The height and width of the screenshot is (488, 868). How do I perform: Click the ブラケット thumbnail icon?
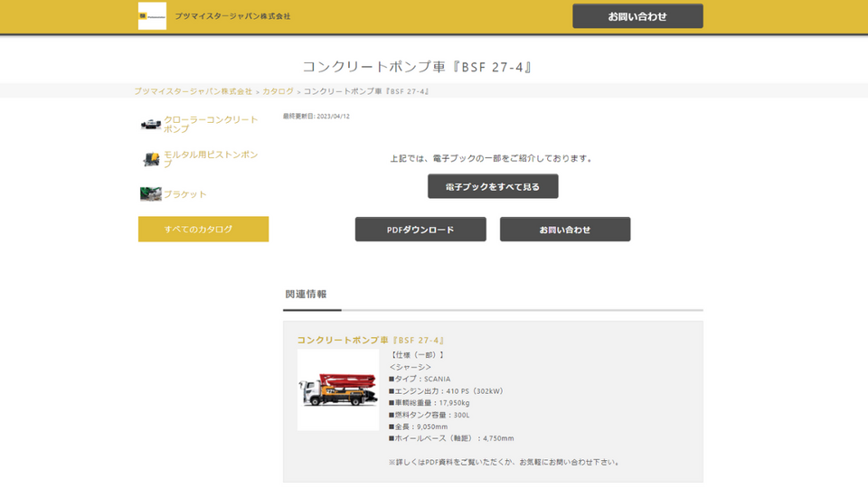[x=151, y=194]
